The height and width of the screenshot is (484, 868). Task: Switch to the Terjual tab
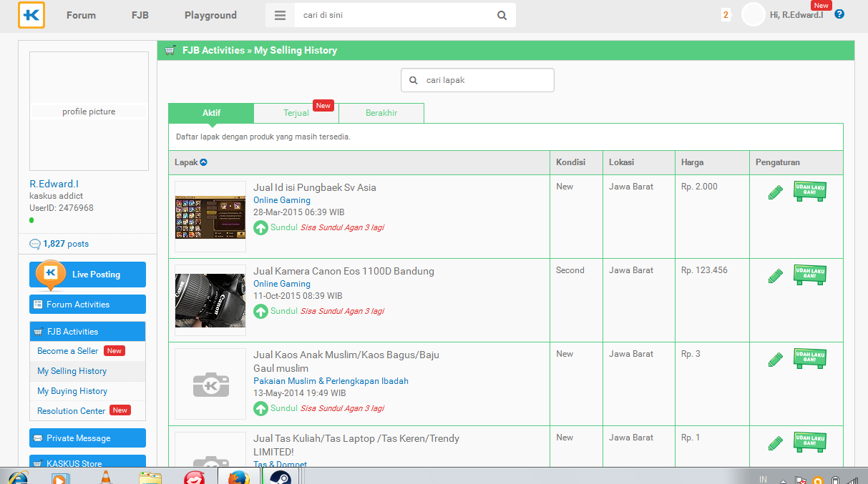click(296, 113)
